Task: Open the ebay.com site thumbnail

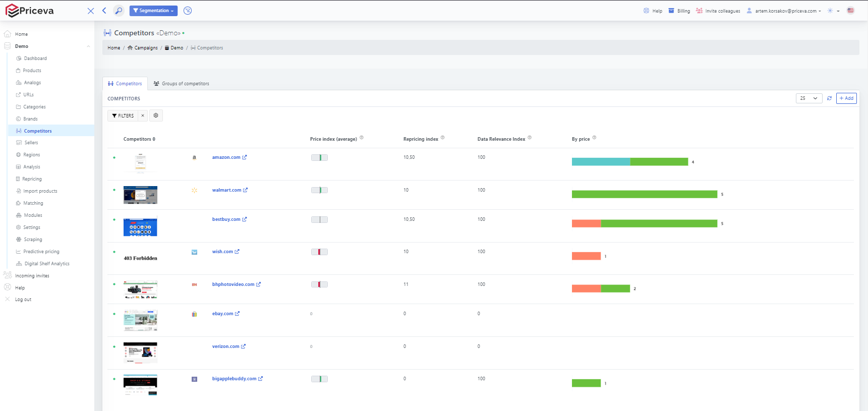Action: point(140,320)
